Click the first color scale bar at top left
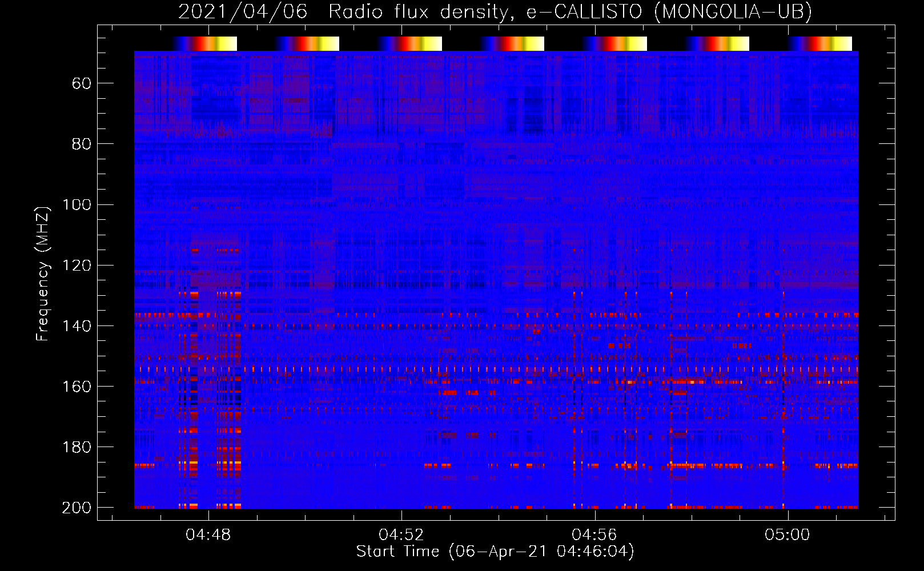The height and width of the screenshot is (571, 924). 205,43
